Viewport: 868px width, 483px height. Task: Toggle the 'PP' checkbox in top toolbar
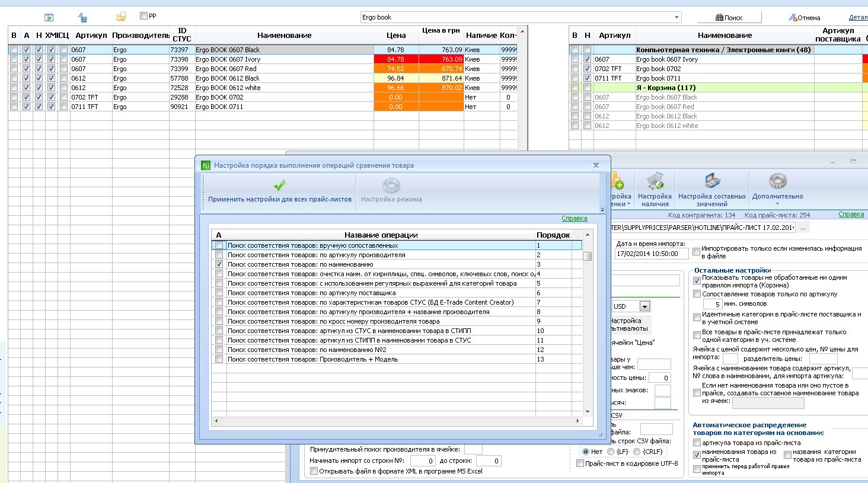pos(143,16)
